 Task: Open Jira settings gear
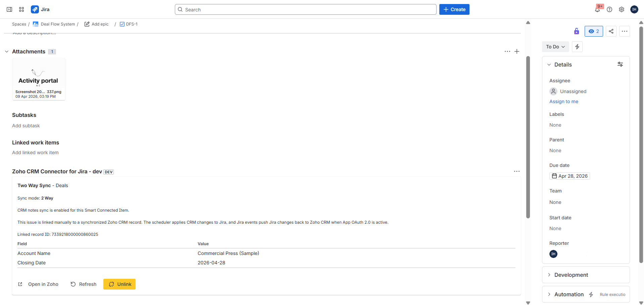click(622, 9)
